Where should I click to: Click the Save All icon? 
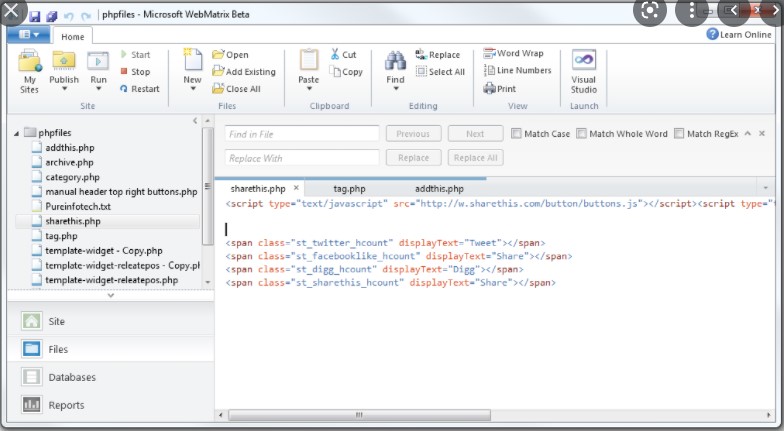(x=52, y=15)
